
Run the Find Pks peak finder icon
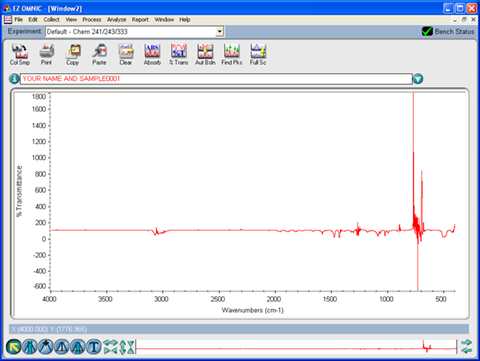pos(232,54)
